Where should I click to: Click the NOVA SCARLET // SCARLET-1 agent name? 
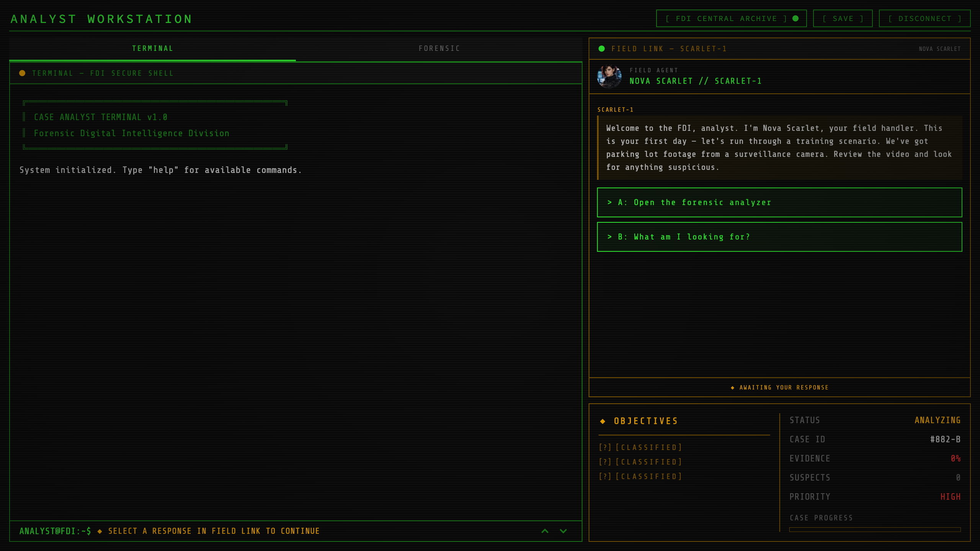tap(696, 81)
